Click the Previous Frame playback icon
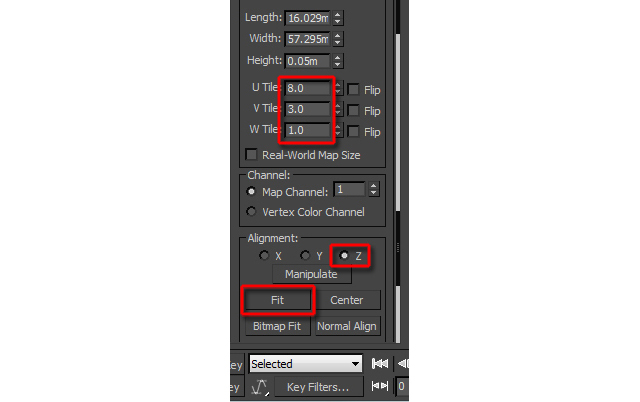 [x=403, y=363]
